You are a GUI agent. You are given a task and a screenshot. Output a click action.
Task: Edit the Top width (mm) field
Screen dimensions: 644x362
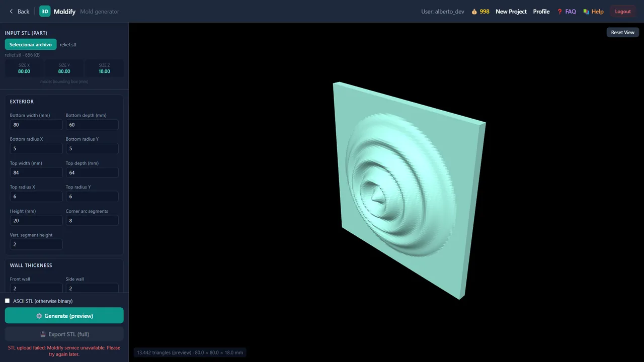coord(36,172)
